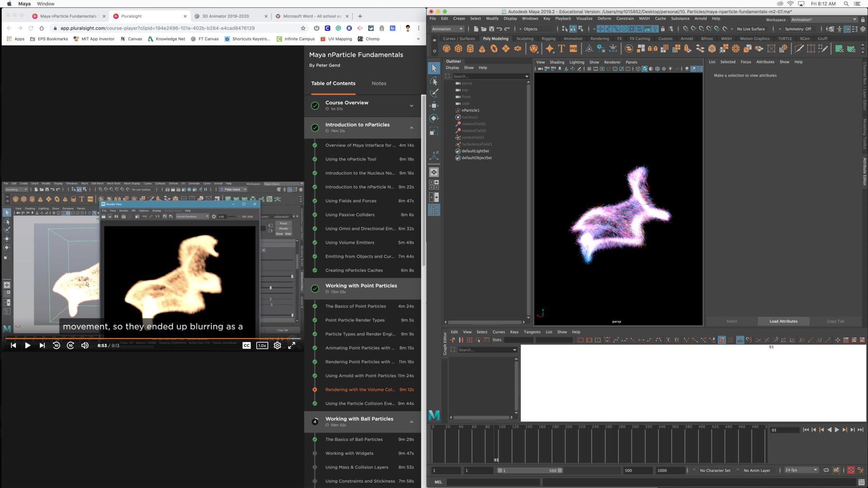Open the Animation workspace dropdown
The width and height of the screenshot is (868, 488).
pos(823,19)
